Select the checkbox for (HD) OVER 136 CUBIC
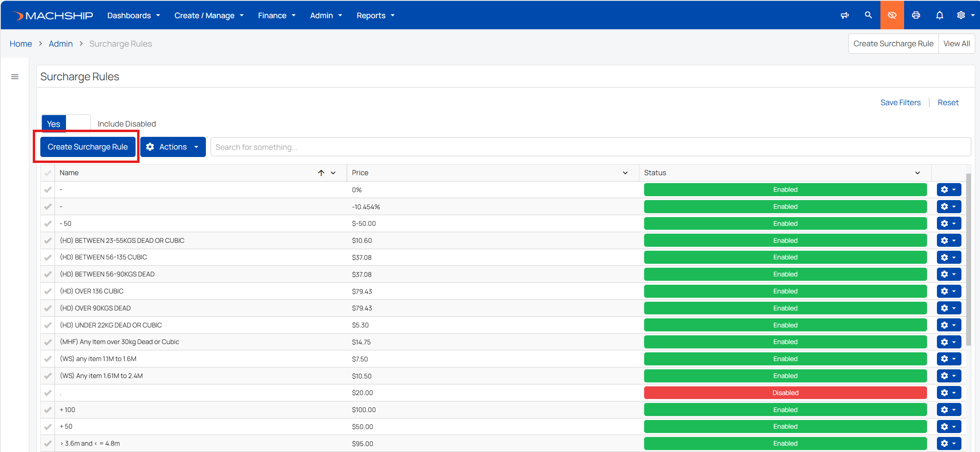The width and height of the screenshot is (980, 452). tap(48, 291)
